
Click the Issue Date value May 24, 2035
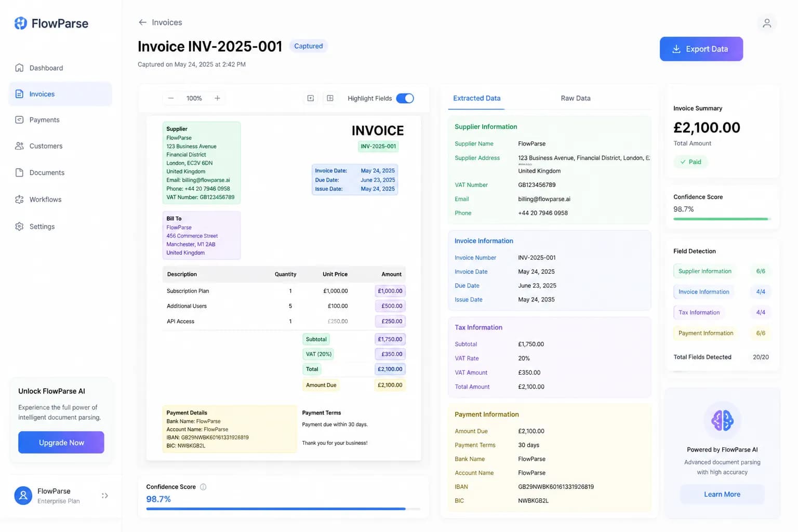[536, 300]
